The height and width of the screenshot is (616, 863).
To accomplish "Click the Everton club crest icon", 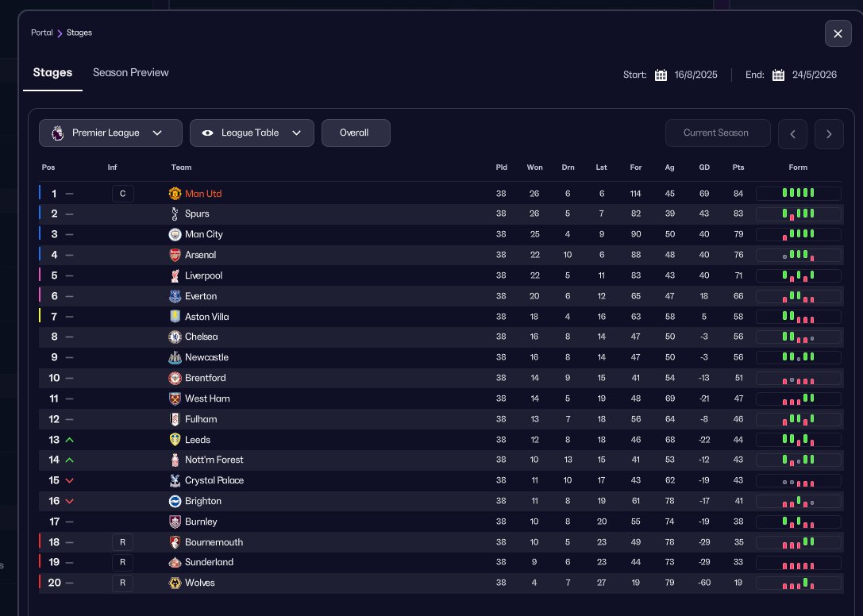I will pyautogui.click(x=175, y=296).
